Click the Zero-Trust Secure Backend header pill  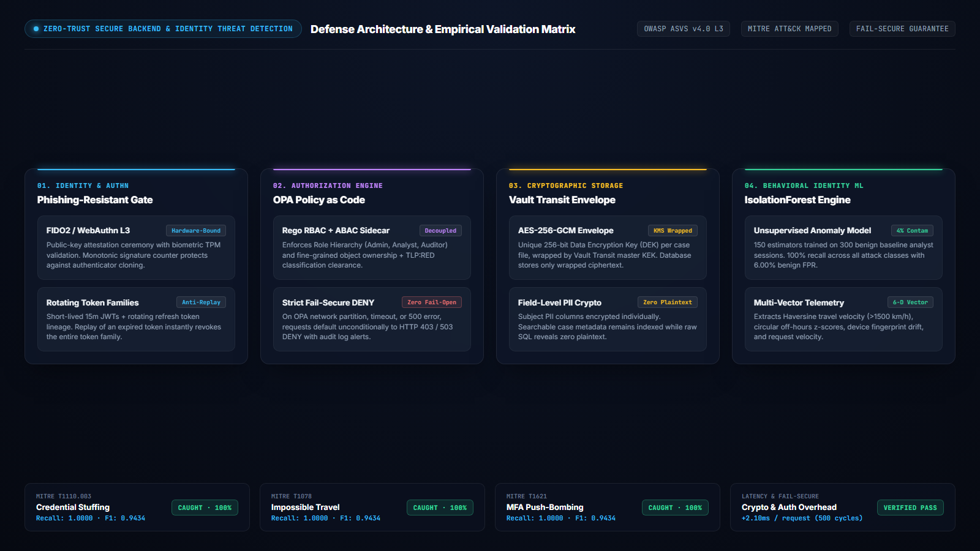163,29
